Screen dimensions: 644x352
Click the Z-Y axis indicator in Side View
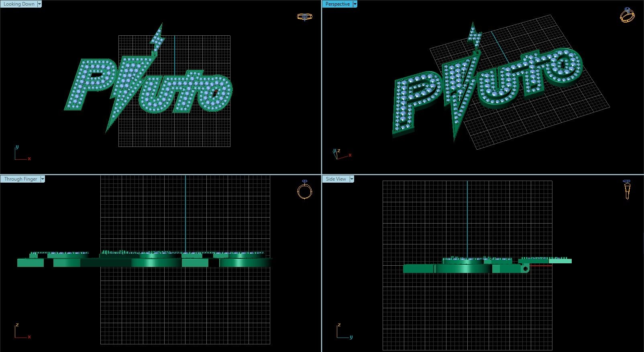(x=344, y=331)
